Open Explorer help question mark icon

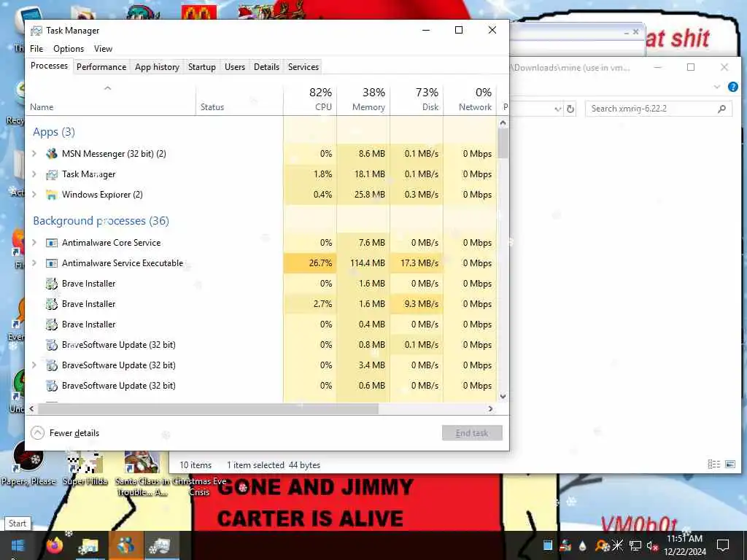point(732,87)
